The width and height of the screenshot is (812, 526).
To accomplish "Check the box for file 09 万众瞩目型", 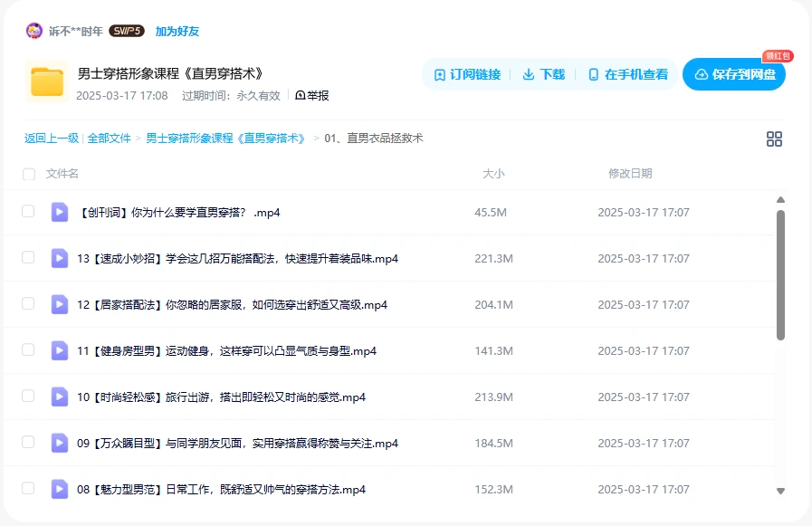I will [x=28, y=442].
